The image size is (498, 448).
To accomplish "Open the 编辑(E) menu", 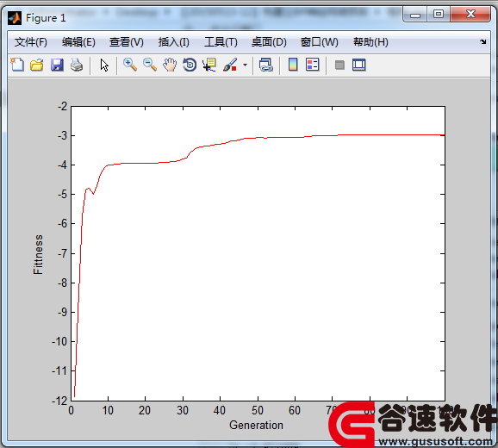I will click(x=78, y=42).
